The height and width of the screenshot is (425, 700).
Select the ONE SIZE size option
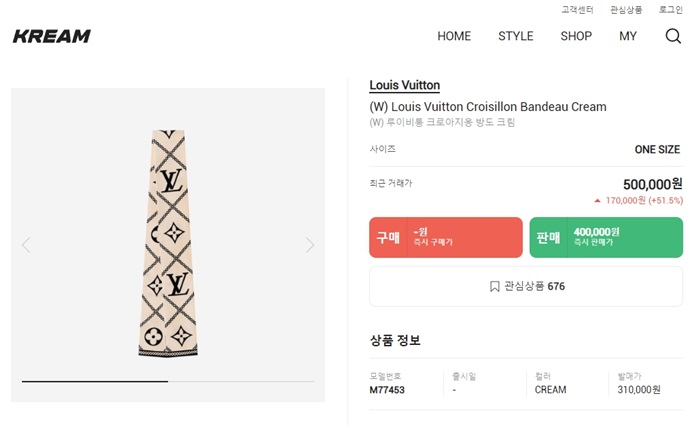coord(657,150)
